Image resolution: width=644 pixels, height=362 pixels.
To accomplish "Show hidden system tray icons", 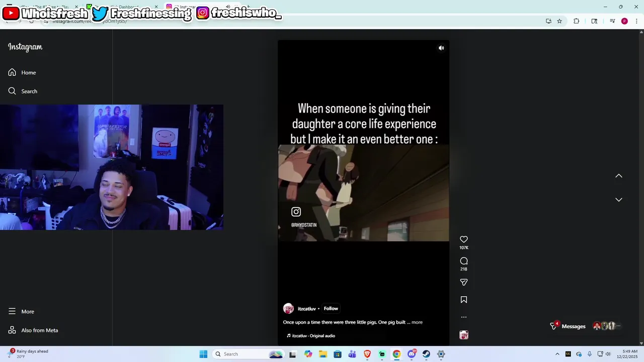I will coord(557,354).
